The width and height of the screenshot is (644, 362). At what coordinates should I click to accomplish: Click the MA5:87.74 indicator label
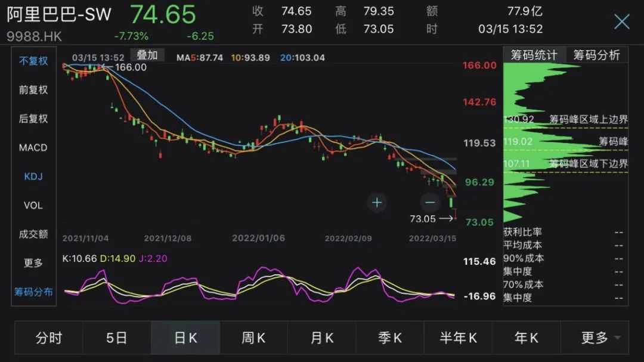[x=200, y=57]
